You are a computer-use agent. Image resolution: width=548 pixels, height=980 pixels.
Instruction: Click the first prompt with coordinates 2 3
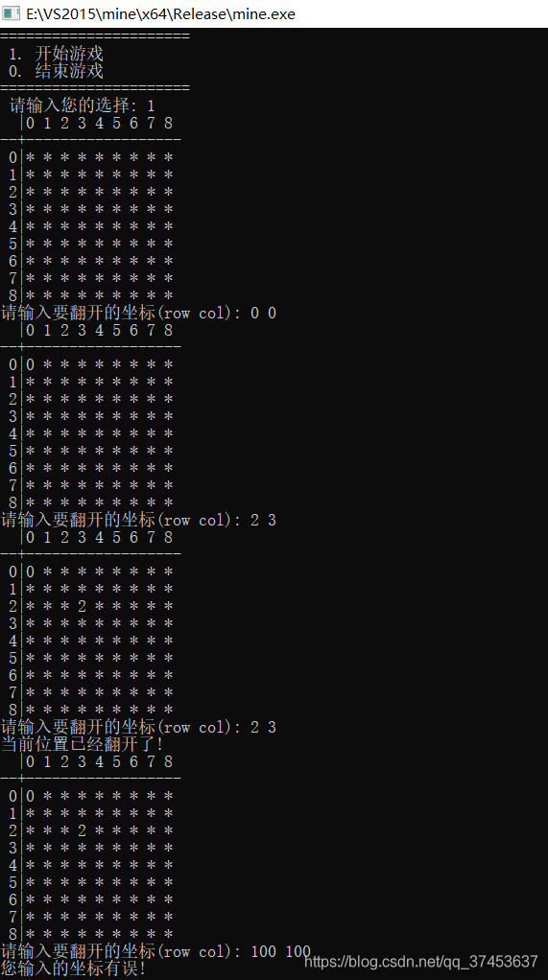coord(138,520)
